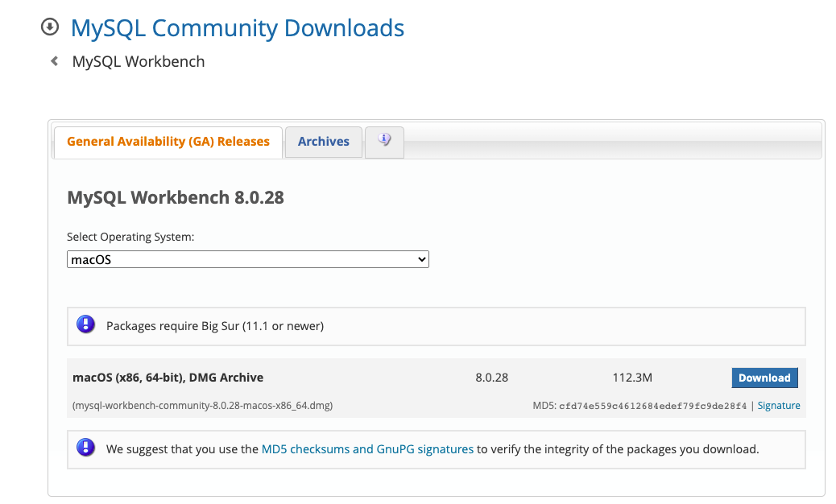The image size is (836, 504).
Task: Click the Packages require Big Sur notice text
Action: tap(215, 326)
